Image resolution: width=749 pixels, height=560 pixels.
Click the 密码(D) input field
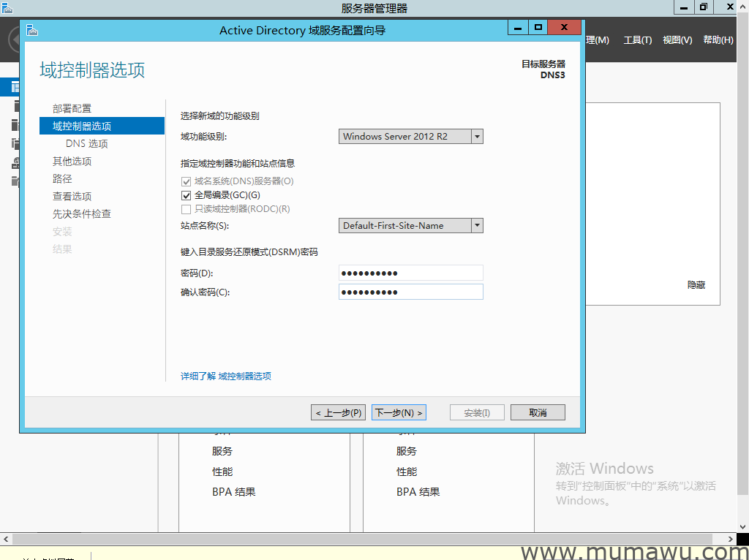(x=411, y=273)
